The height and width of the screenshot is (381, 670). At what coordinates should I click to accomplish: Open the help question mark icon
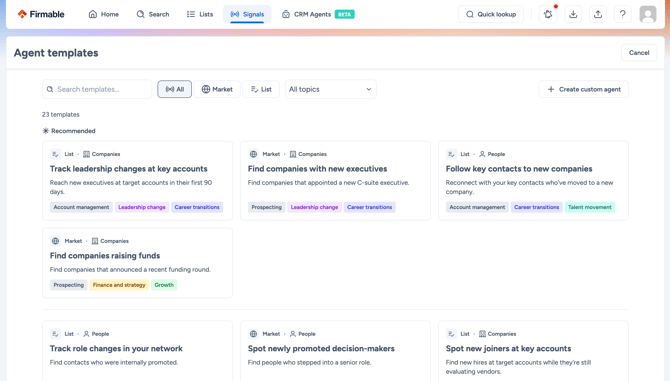(x=623, y=14)
